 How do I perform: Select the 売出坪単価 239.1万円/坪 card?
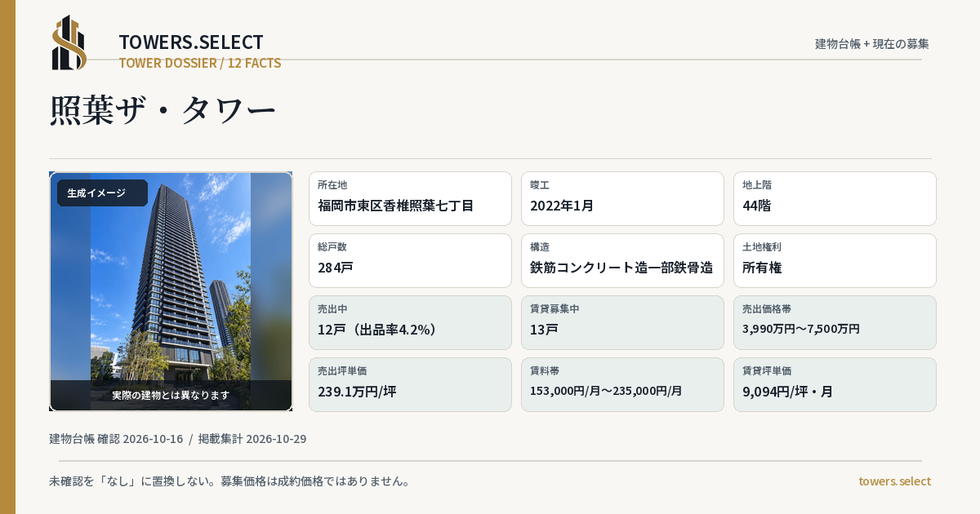coord(410,384)
